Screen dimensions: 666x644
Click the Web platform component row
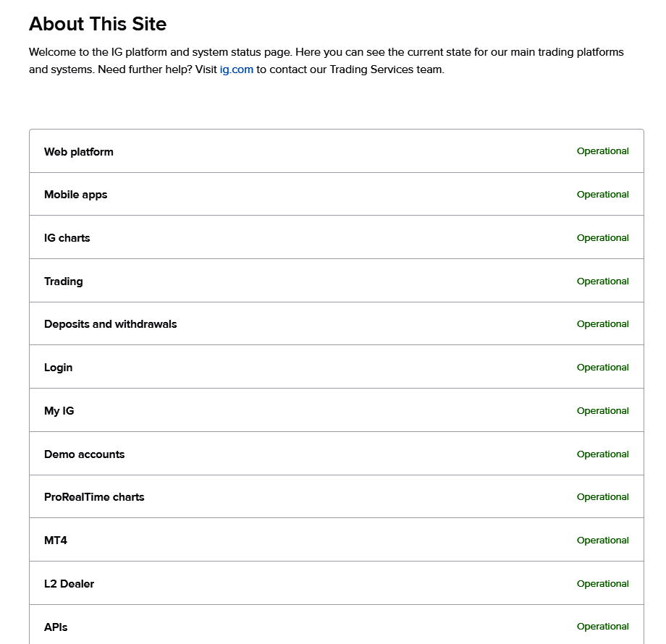click(x=78, y=152)
